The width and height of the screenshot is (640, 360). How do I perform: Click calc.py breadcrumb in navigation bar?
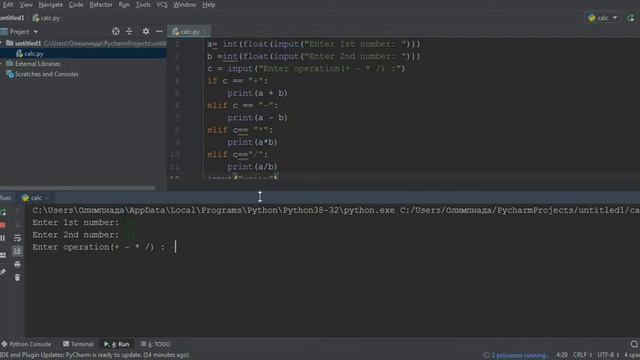46,18
